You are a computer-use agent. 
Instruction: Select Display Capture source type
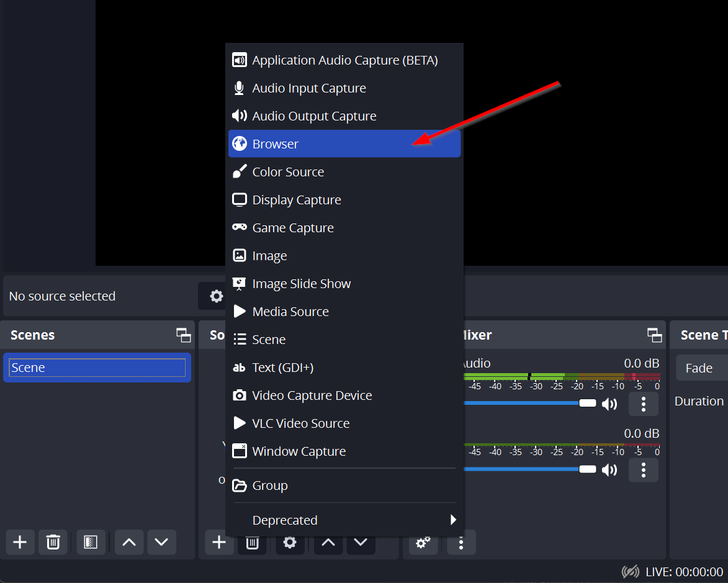(x=297, y=200)
